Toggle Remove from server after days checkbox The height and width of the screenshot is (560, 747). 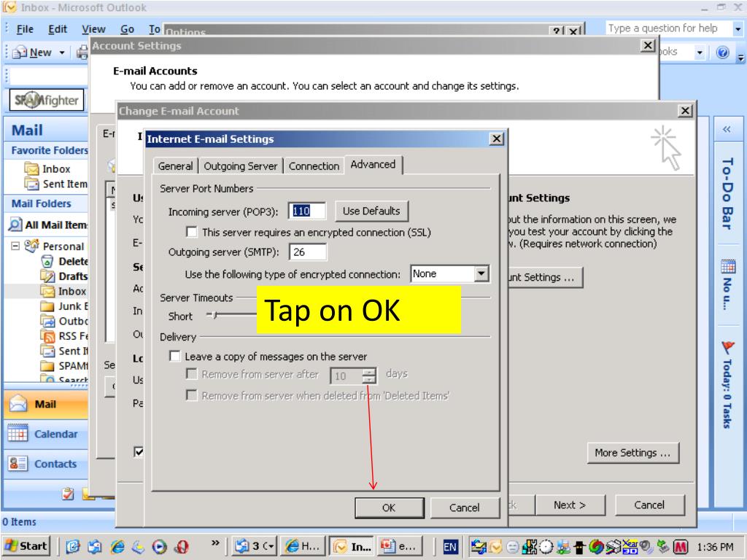coord(192,374)
